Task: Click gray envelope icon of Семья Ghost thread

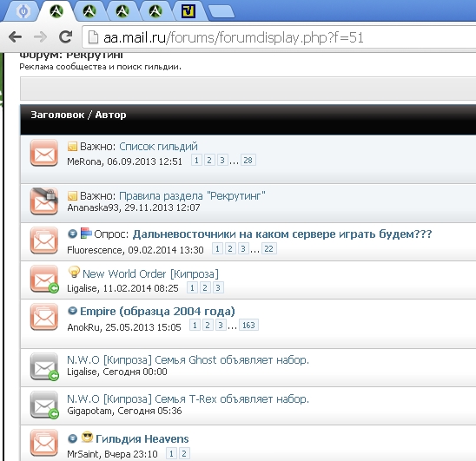Action: click(44, 366)
